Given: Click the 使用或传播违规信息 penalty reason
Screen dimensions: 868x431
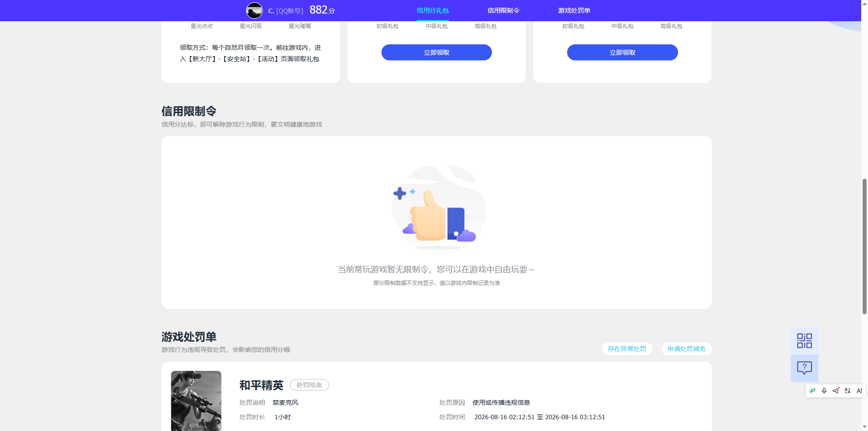Looking at the screenshot, I should click(x=501, y=403).
